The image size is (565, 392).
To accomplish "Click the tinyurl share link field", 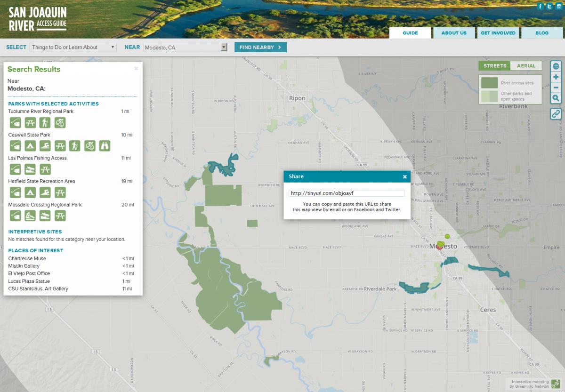I will pyautogui.click(x=347, y=193).
